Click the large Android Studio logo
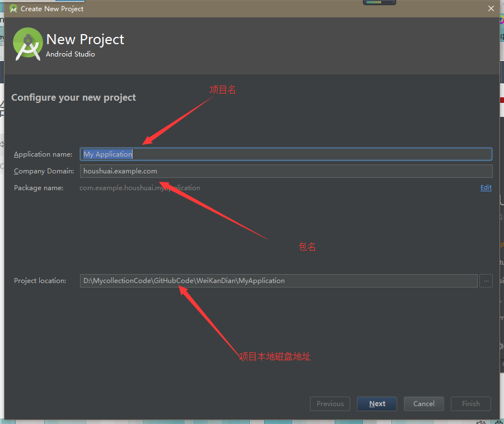504x424 pixels. tap(28, 44)
